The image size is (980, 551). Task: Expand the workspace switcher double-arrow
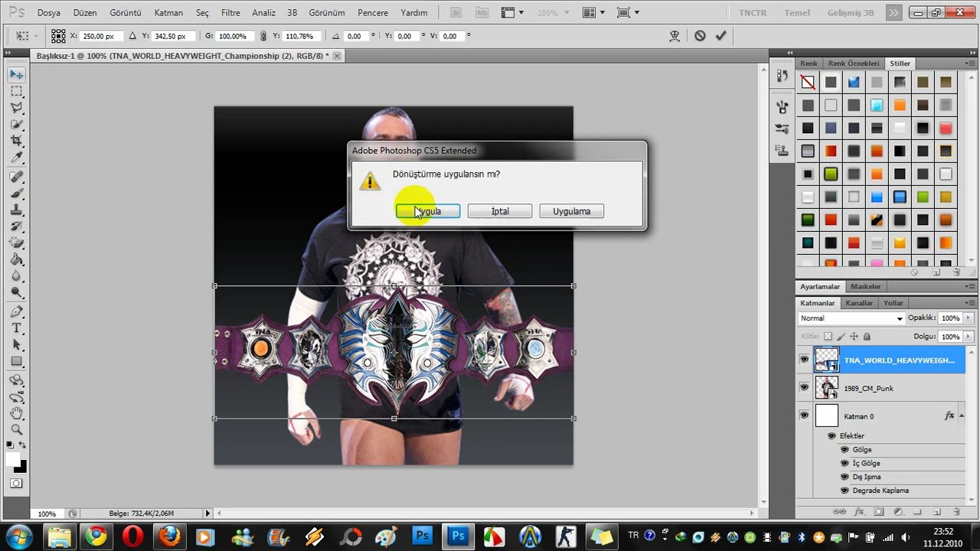pyautogui.click(x=893, y=13)
